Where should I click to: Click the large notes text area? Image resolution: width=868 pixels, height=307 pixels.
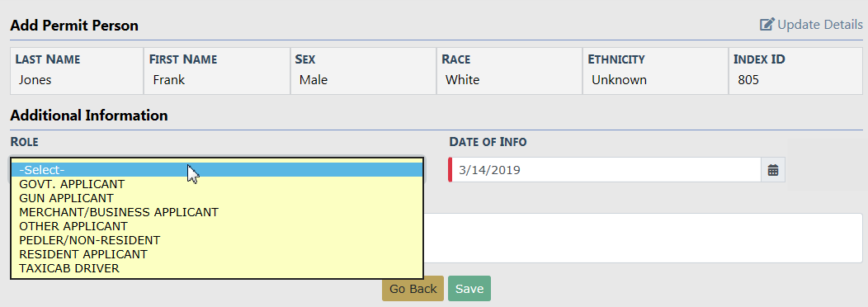pos(643,239)
